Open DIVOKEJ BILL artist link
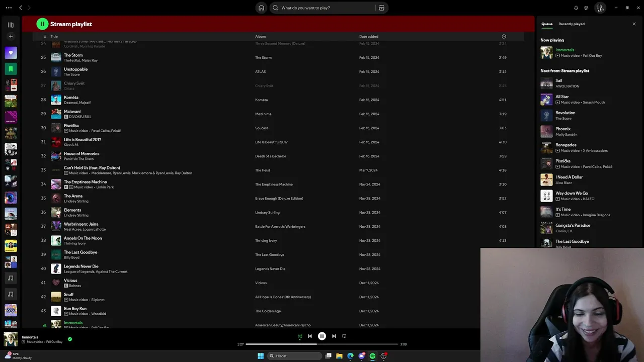This screenshot has width=644, height=362. (80, 117)
